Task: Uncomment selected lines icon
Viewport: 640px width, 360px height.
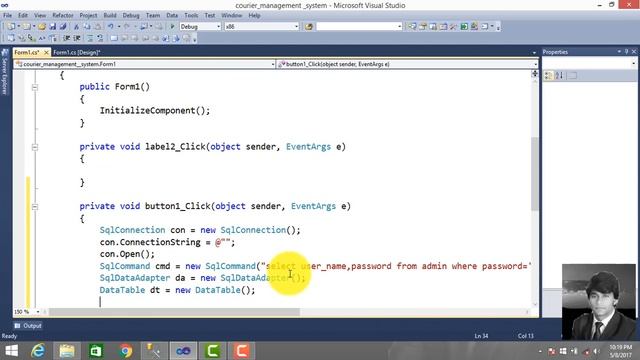Action: coord(100,38)
